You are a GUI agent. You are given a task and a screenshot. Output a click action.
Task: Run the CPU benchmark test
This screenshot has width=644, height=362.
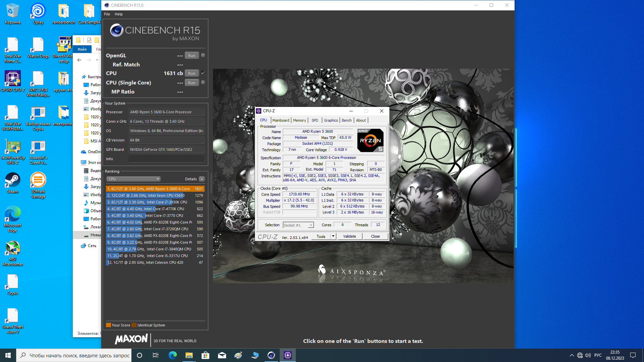pyautogui.click(x=192, y=73)
